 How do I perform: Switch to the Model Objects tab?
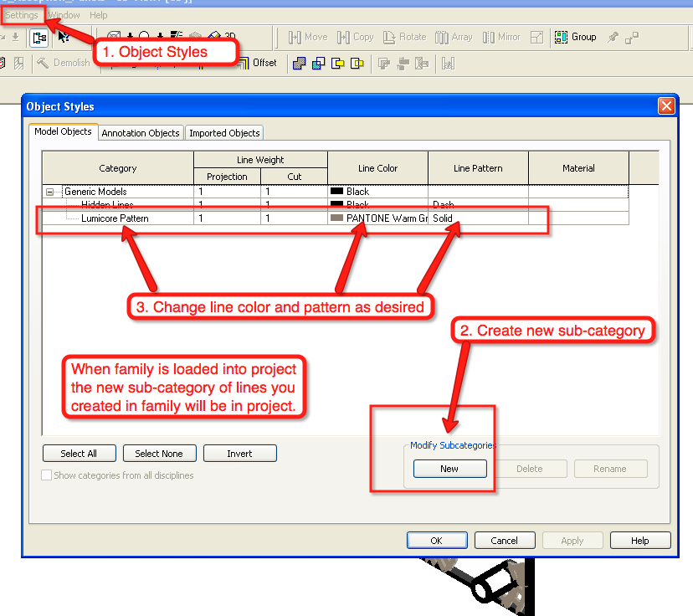coord(64,131)
